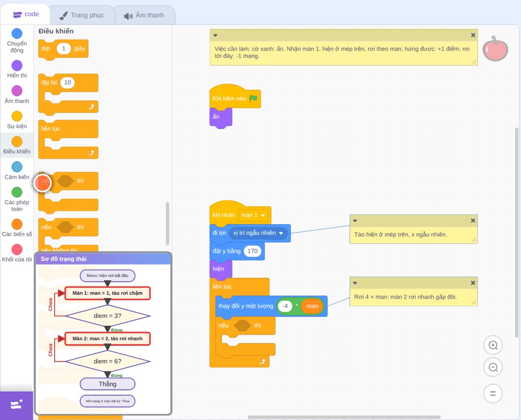The image size is (521, 420).
Task: Switch to the Trang phục tab
Action: [x=82, y=15]
